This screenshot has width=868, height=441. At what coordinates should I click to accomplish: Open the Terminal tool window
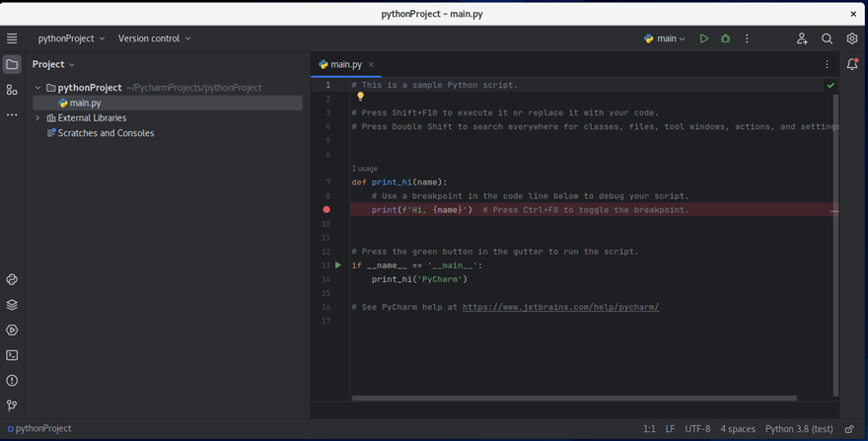pyautogui.click(x=12, y=355)
